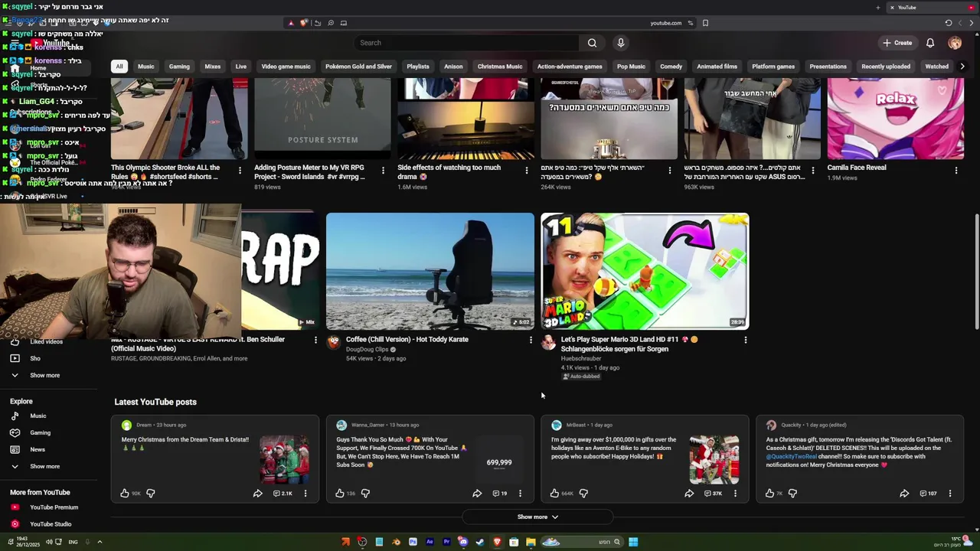Open YouTube Premium sidebar link

(x=54, y=507)
